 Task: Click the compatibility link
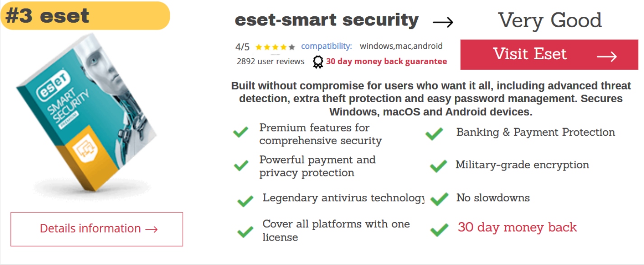326,46
